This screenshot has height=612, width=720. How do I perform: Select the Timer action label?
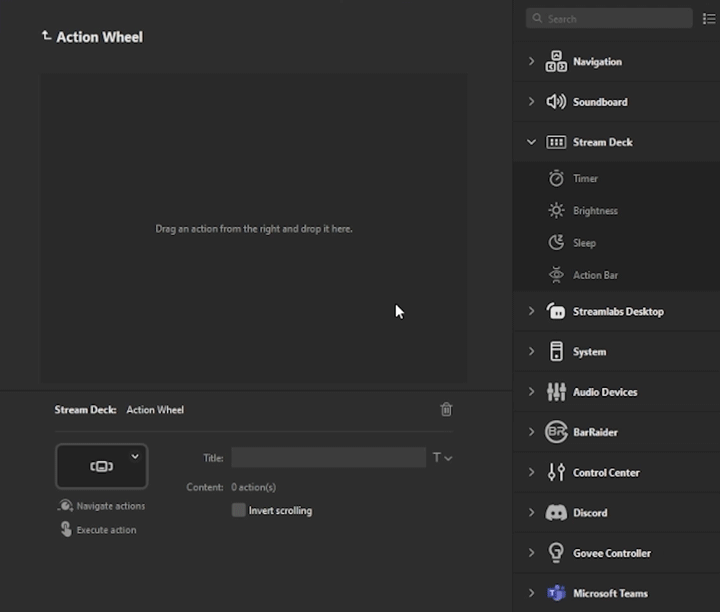click(x=585, y=179)
